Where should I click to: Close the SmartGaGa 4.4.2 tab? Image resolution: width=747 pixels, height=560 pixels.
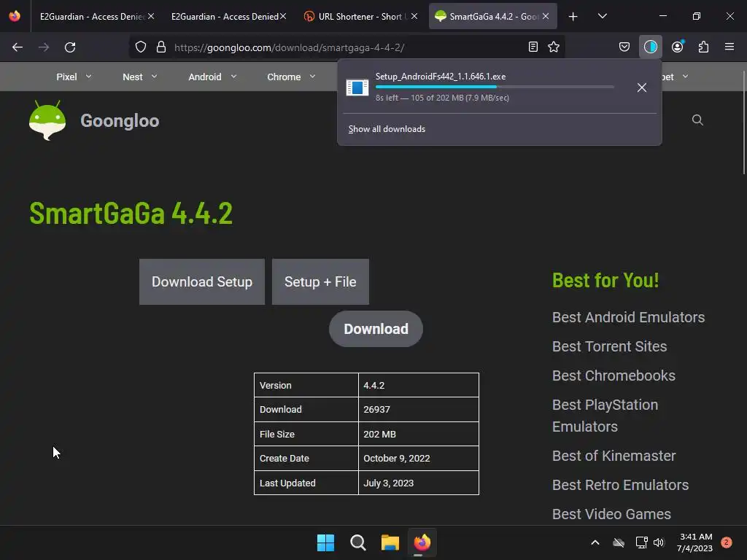pos(546,16)
